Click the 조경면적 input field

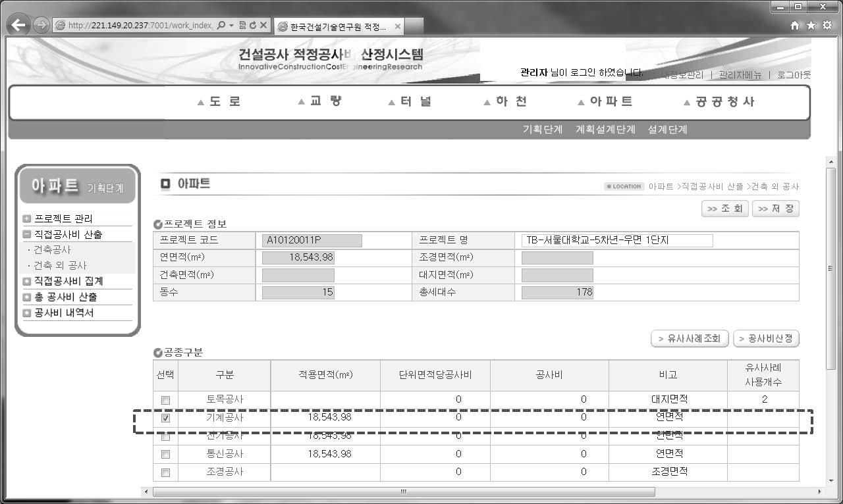click(x=557, y=257)
